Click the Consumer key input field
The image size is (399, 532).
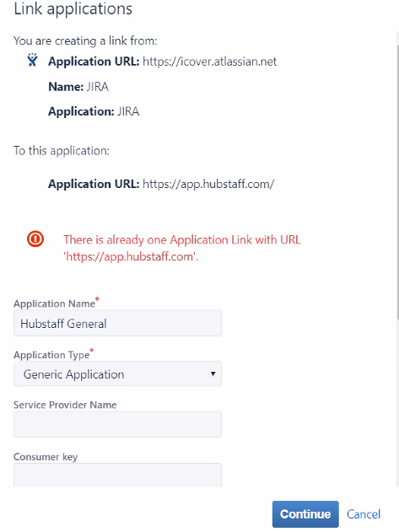click(x=117, y=475)
